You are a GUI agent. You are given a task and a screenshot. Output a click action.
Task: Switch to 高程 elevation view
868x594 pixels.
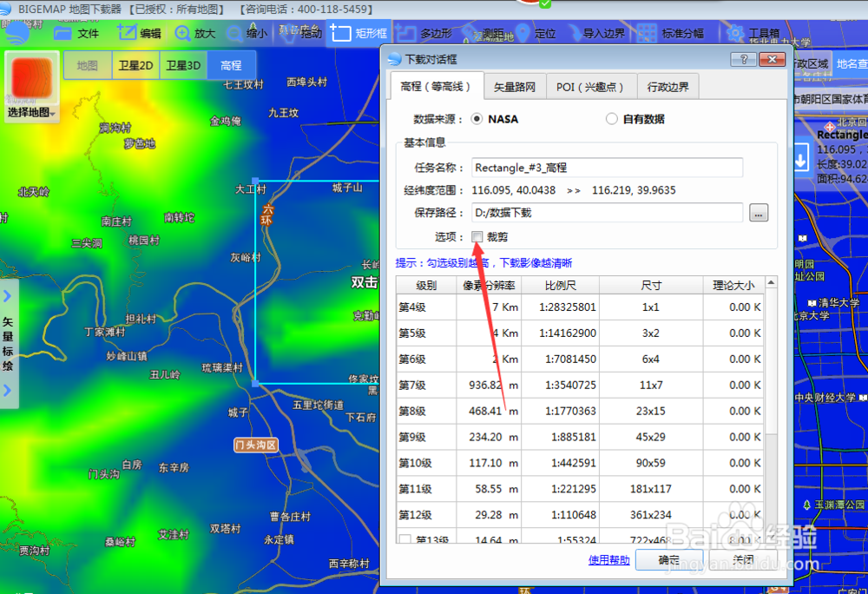tap(232, 65)
